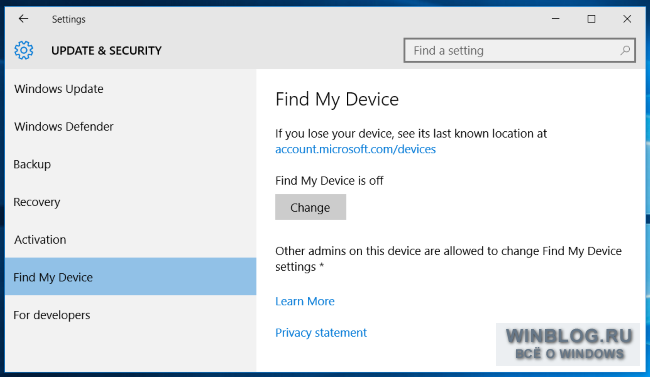Click the search magnifier icon
The height and width of the screenshot is (377, 650).
[x=625, y=51]
